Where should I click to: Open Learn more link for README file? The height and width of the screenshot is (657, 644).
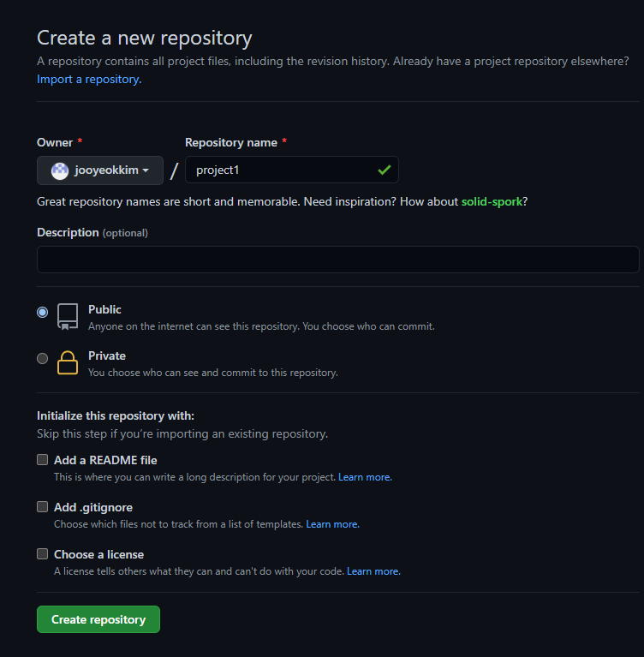point(365,477)
